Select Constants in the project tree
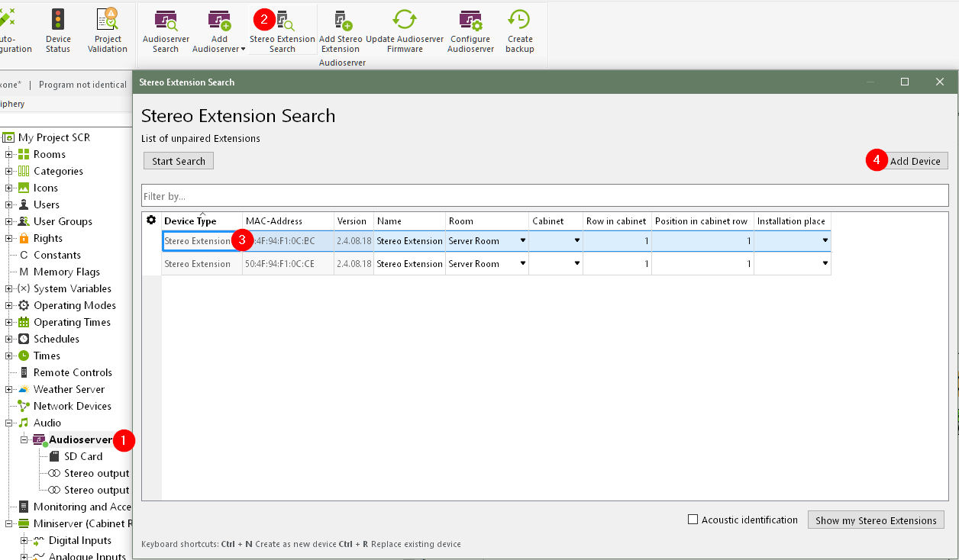Screen dimensions: 959x560 click(57, 255)
